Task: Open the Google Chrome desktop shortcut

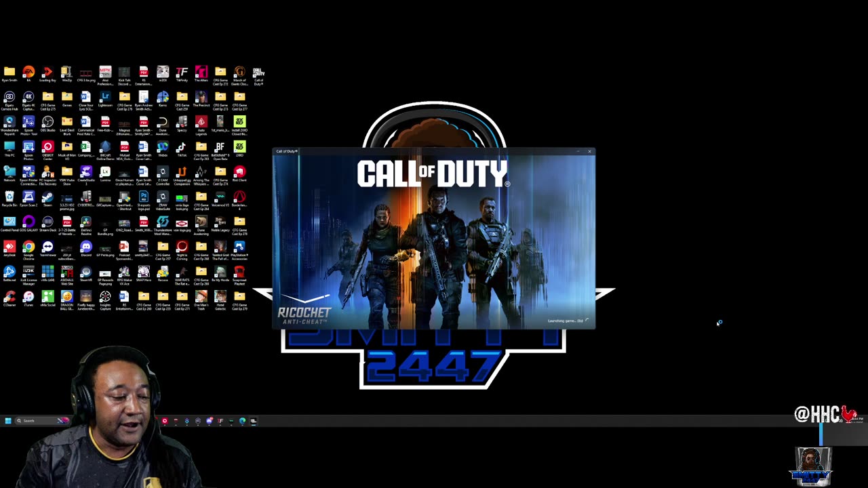Action: click(28, 251)
